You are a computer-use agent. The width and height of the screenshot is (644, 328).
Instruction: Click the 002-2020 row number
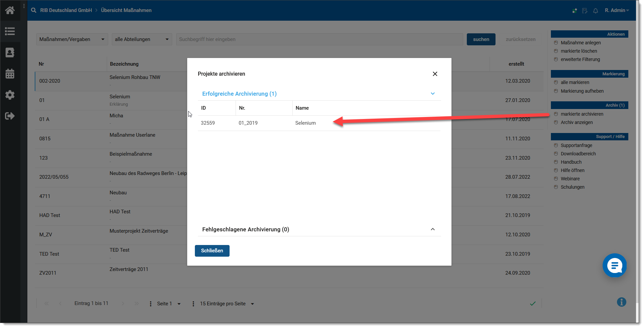[x=50, y=81]
